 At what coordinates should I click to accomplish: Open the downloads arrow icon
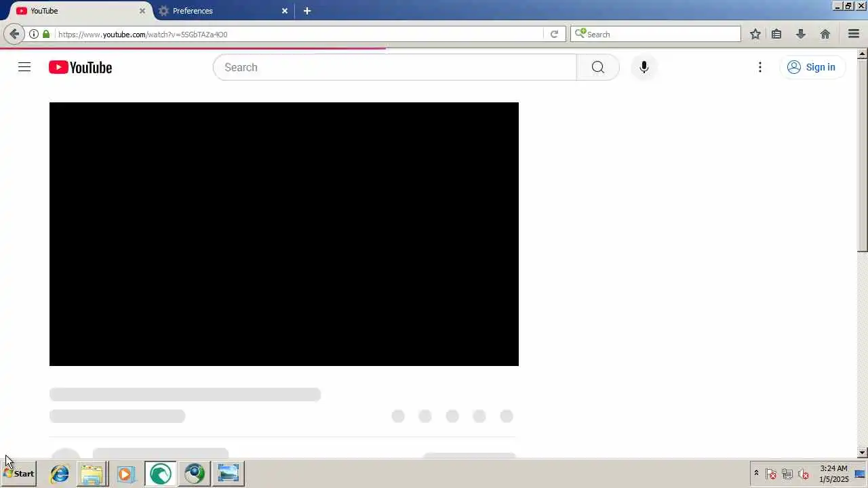[x=801, y=34]
